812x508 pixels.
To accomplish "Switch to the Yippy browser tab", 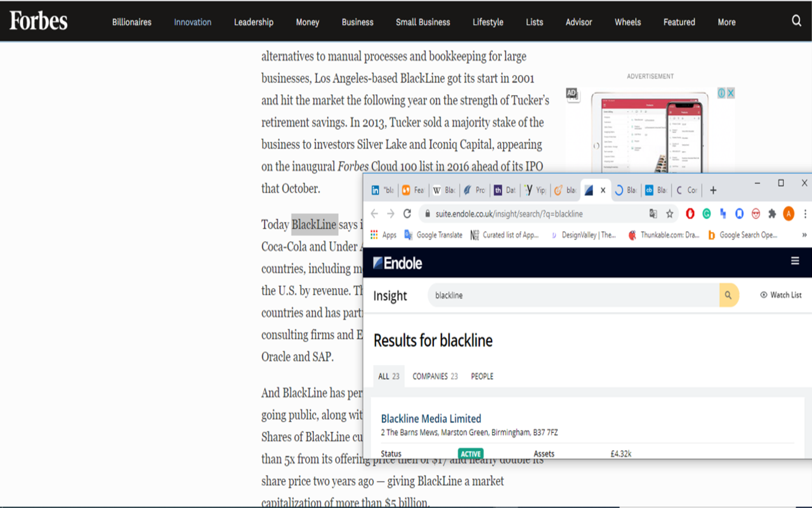I will coord(535,190).
